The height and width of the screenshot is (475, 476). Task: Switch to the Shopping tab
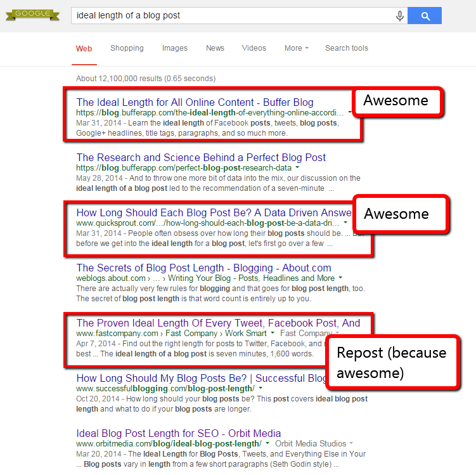coord(127,48)
